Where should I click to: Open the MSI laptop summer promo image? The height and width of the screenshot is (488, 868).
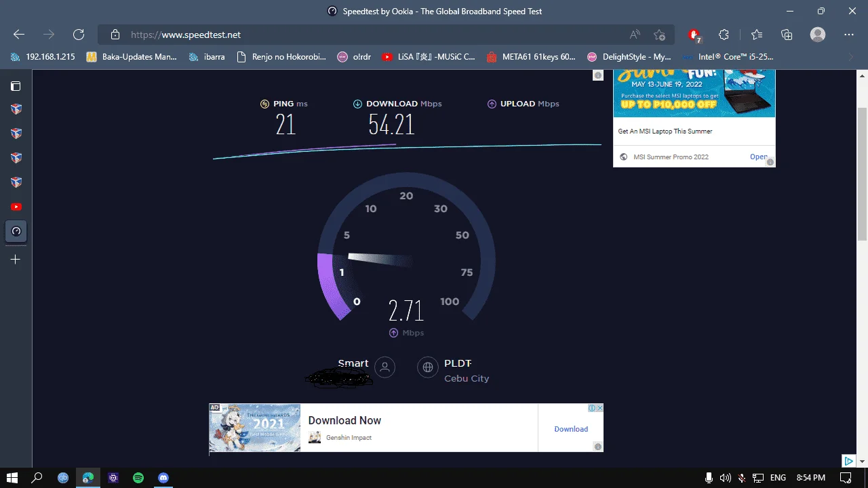(694, 94)
